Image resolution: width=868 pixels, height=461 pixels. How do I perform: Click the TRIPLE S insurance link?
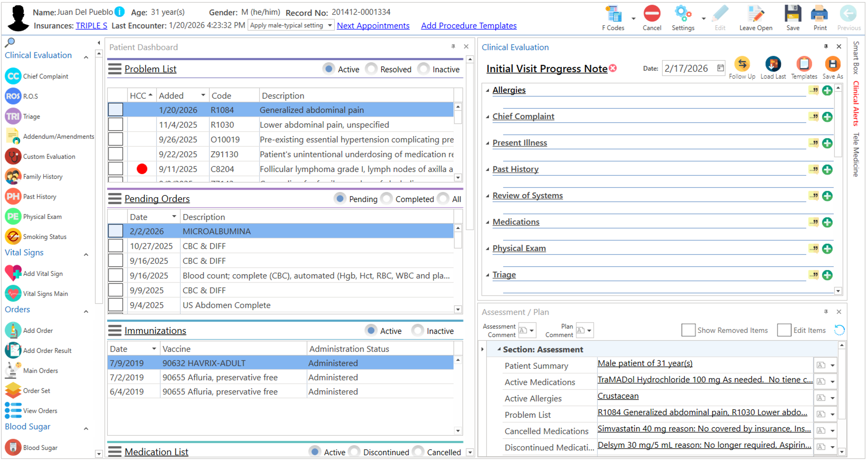[x=91, y=26]
